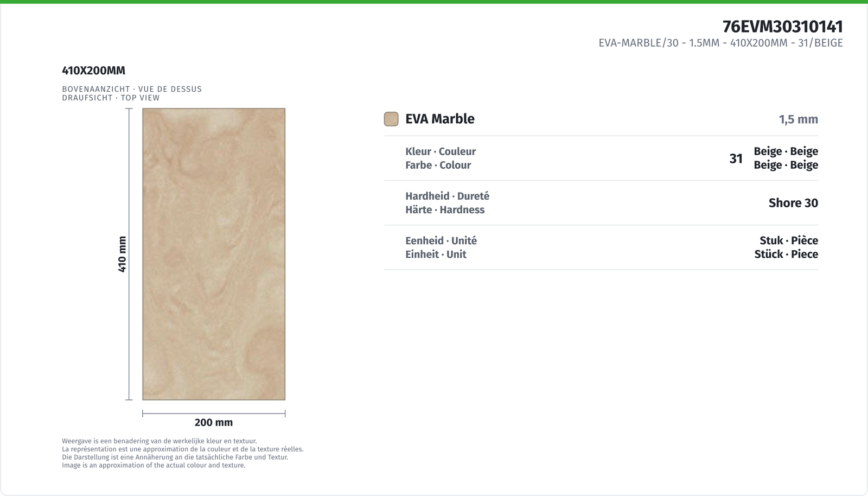This screenshot has width=868, height=496.
Task: Click the EVA Marble title
Action: (440, 119)
